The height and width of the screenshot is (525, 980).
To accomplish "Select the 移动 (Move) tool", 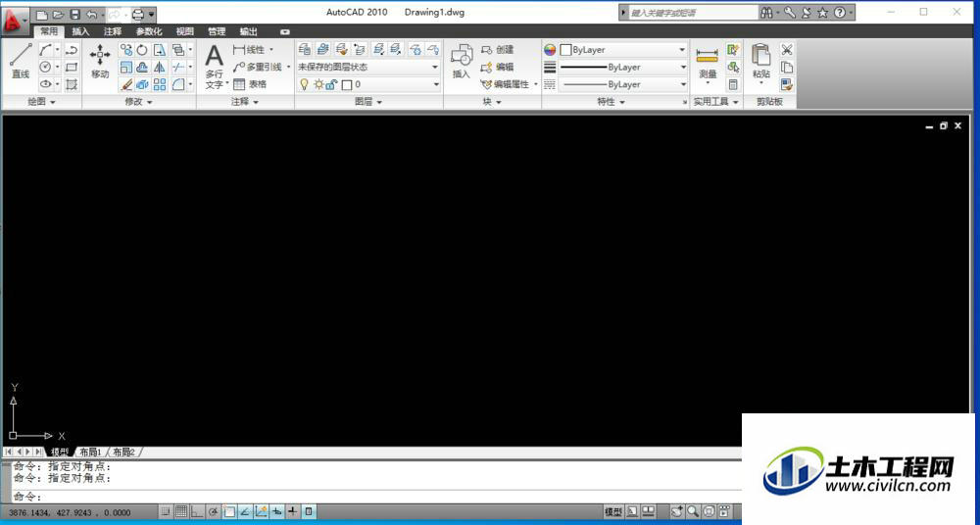I will 100,62.
